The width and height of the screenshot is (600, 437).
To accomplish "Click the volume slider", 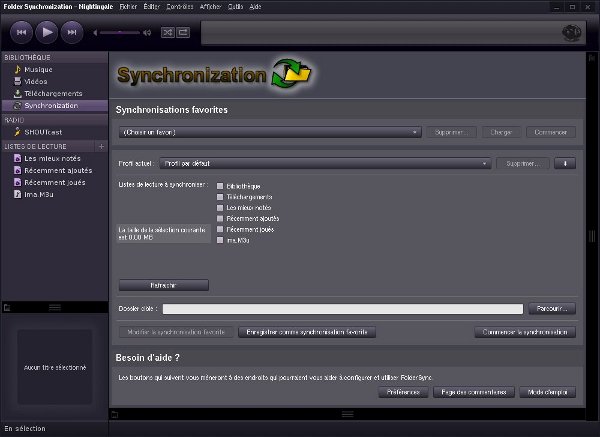I will [x=120, y=33].
